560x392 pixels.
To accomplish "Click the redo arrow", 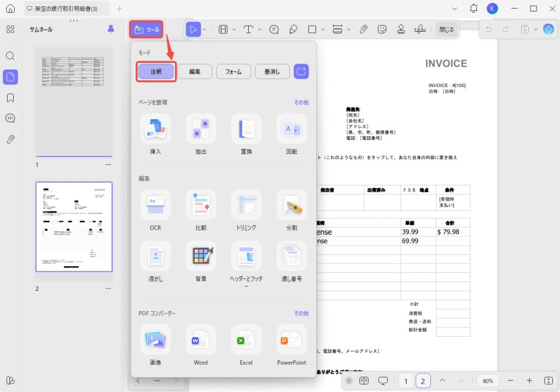I will (505, 30).
